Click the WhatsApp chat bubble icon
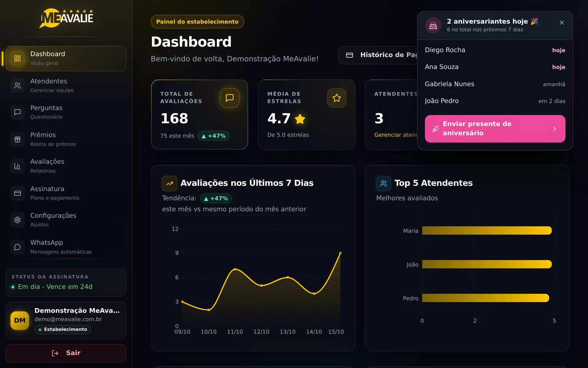Image resolution: width=588 pixels, height=368 pixels. click(x=17, y=247)
